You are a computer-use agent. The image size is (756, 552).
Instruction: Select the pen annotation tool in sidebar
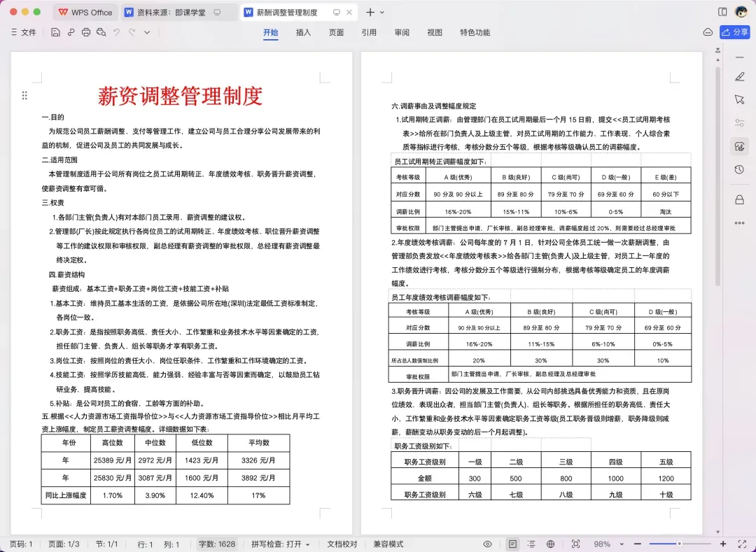tap(740, 76)
